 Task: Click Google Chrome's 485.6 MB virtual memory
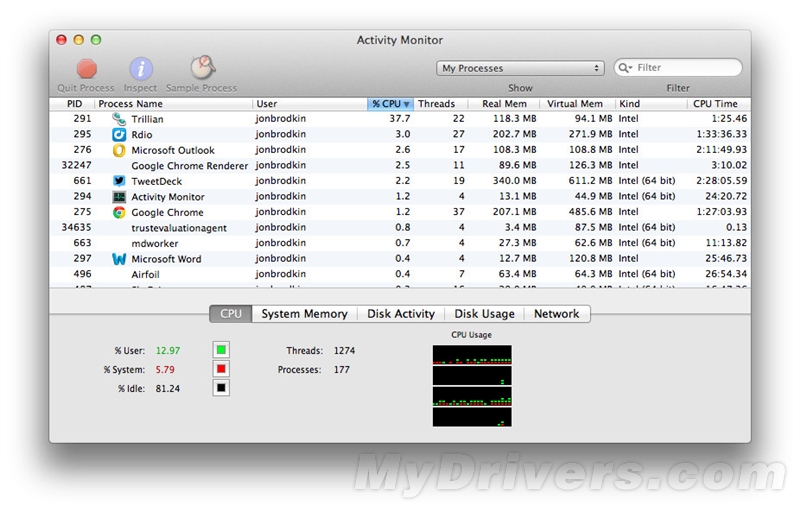pyautogui.click(x=590, y=212)
